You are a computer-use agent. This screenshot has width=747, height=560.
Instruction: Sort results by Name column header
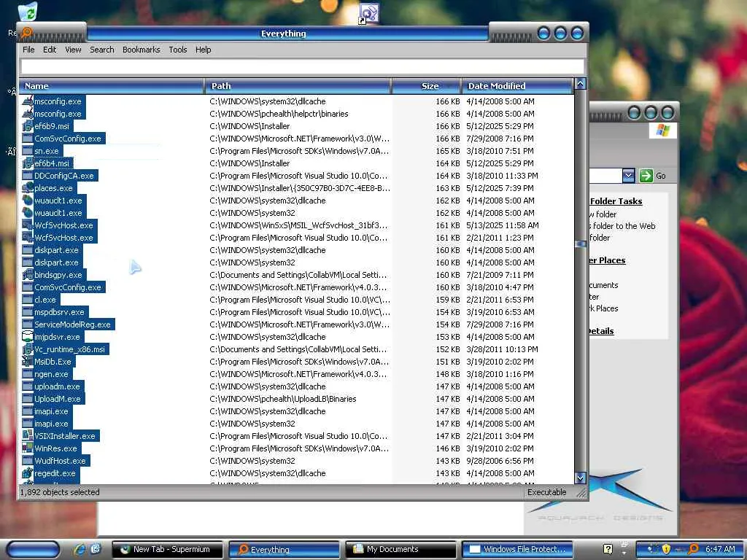[x=112, y=86]
